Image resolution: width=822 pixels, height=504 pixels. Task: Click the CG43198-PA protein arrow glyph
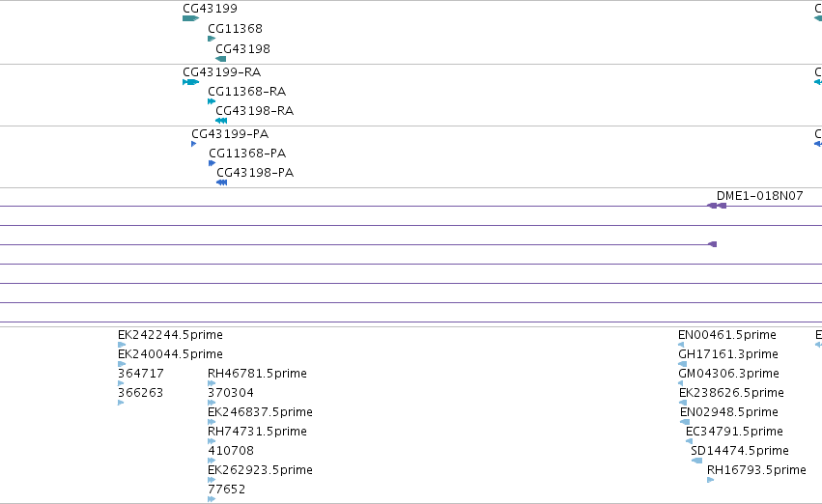point(222,182)
